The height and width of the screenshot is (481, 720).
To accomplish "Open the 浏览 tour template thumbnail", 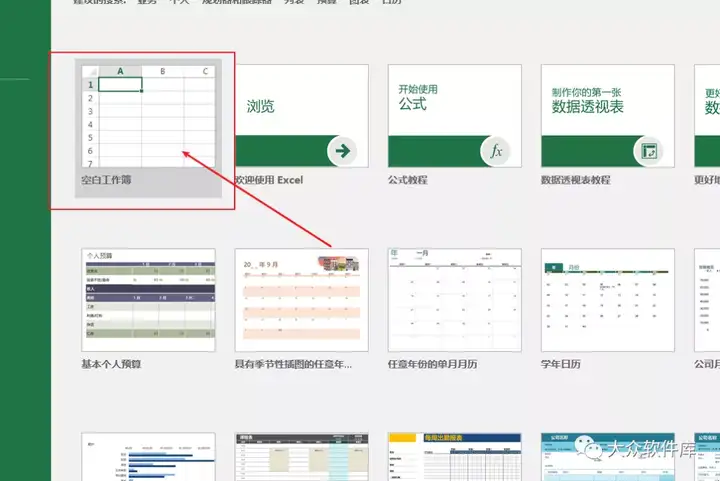I will tap(302, 116).
